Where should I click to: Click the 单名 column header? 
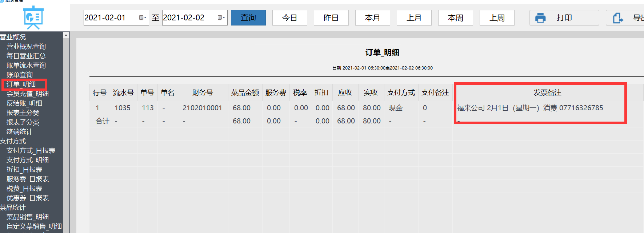(x=168, y=92)
